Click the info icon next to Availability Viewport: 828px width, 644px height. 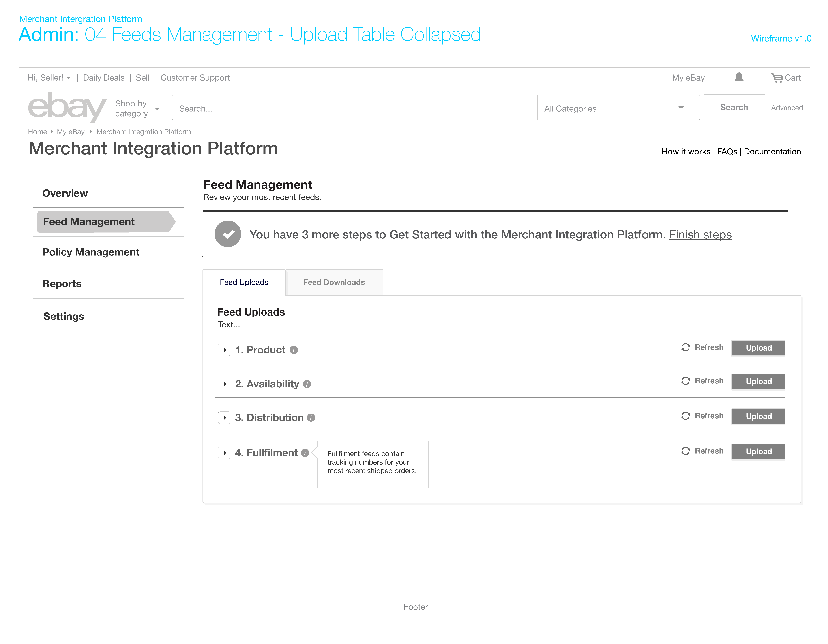[x=307, y=384]
